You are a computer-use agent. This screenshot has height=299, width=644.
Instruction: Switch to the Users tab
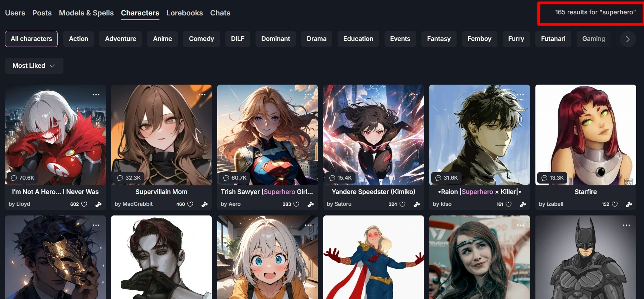tap(15, 13)
